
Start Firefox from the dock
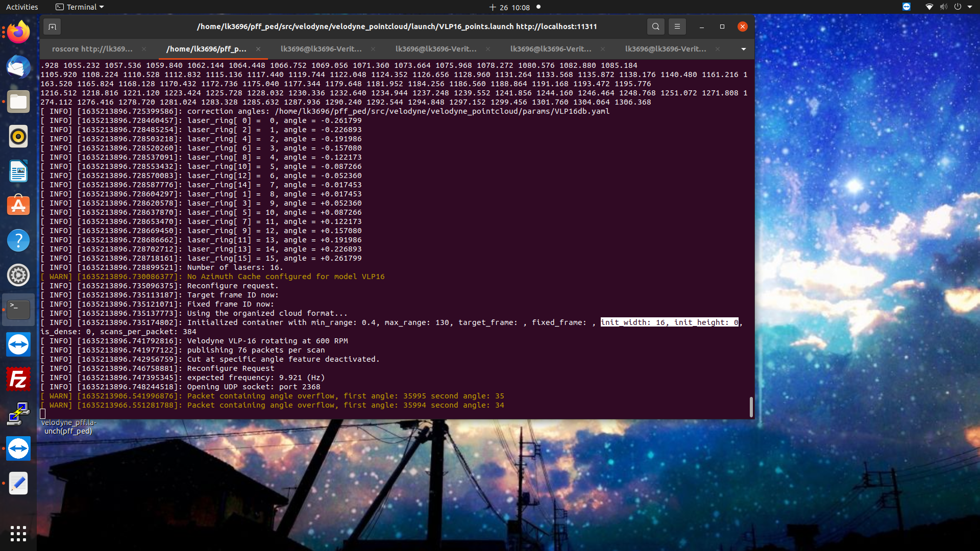point(18,32)
